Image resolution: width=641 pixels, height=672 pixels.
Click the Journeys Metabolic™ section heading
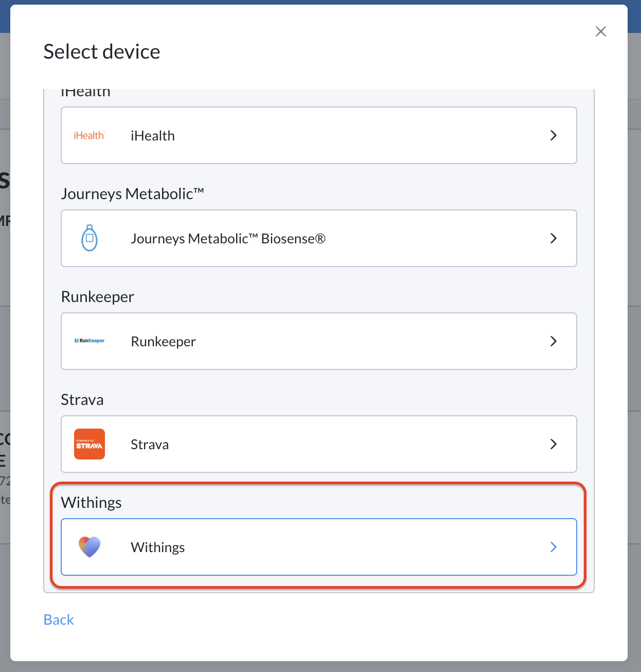[x=133, y=194]
